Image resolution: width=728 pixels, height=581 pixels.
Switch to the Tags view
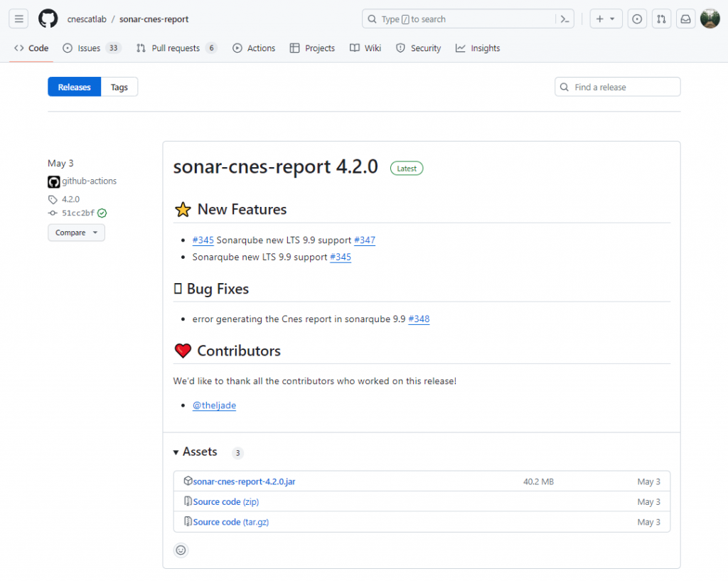coord(119,87)
